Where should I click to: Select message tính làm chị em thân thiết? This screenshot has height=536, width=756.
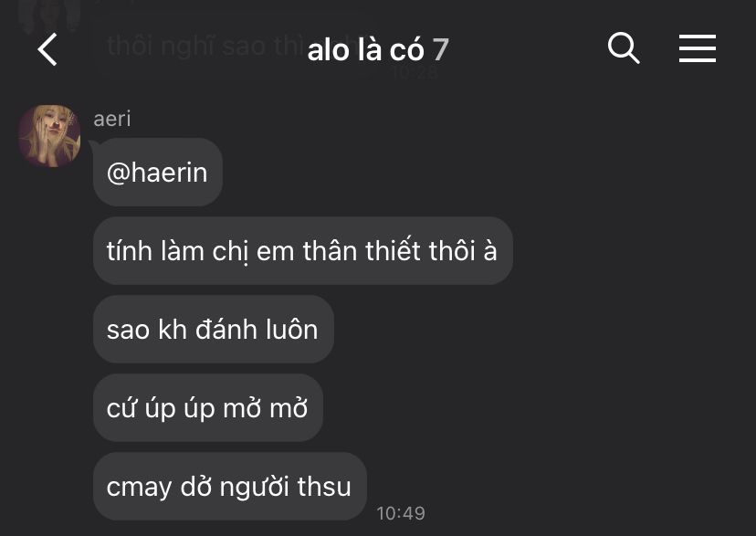click(302, 250)
